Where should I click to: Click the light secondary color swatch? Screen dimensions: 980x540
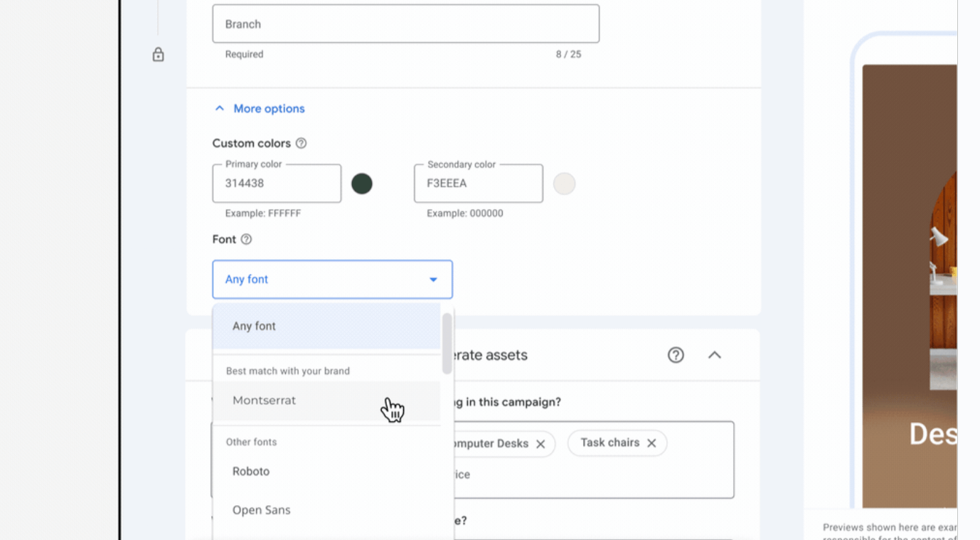(564, 184)
